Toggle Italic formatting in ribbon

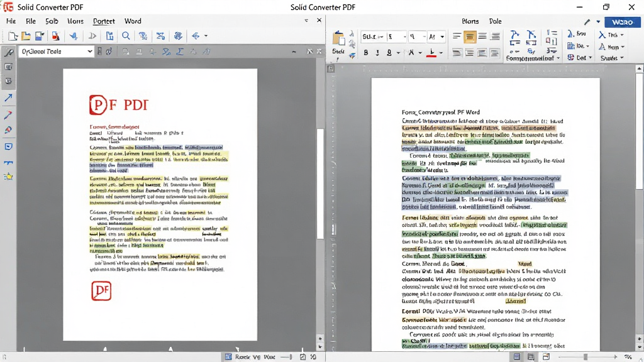click(x=377, y=53)
